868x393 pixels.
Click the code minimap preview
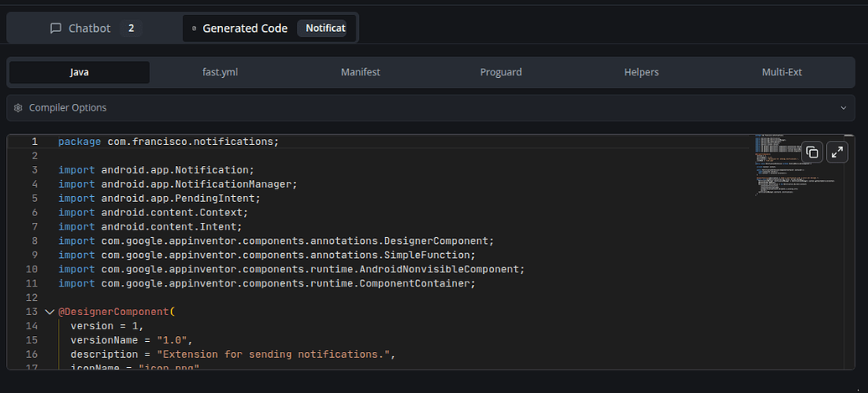coord(776,168)
